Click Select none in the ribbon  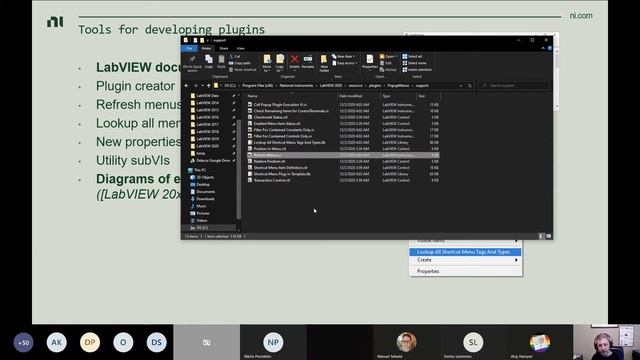click(414, 63)
